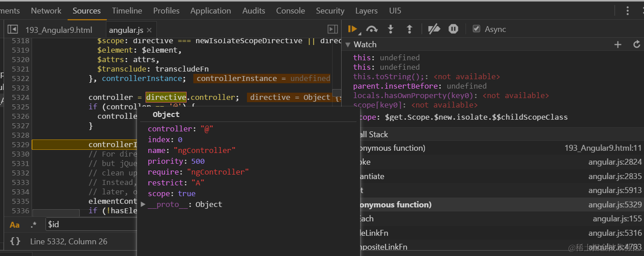Screen dimensions: 644x256
Task: Add a new watch expression
Action: pyautogui.click(x=618, y=44)
